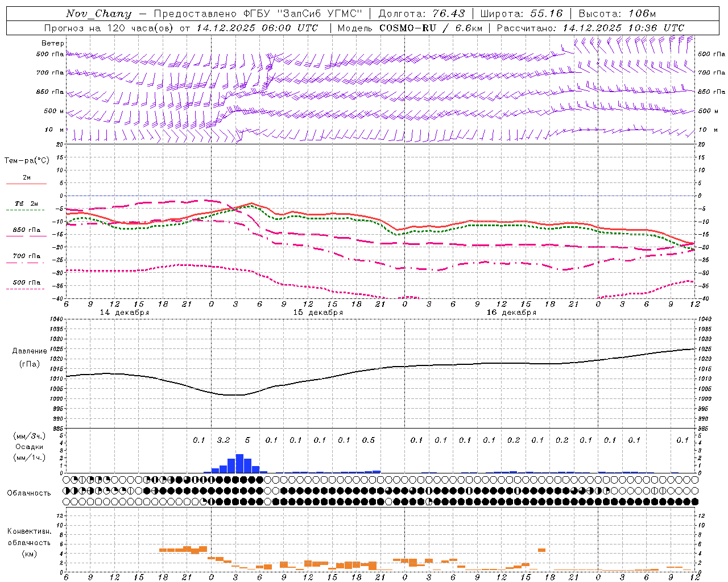Click left "10 м" wind level label
Image resolution: width=728 pixels, height=582 pixels.
(55, 130)
